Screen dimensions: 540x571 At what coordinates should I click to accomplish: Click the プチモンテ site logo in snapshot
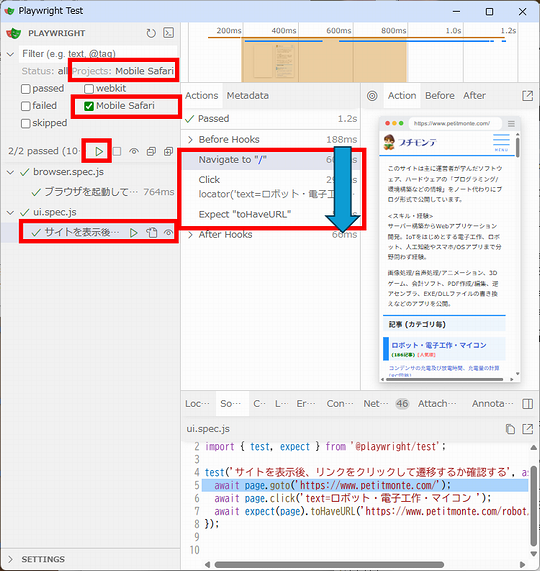click(x=410, y=142)
